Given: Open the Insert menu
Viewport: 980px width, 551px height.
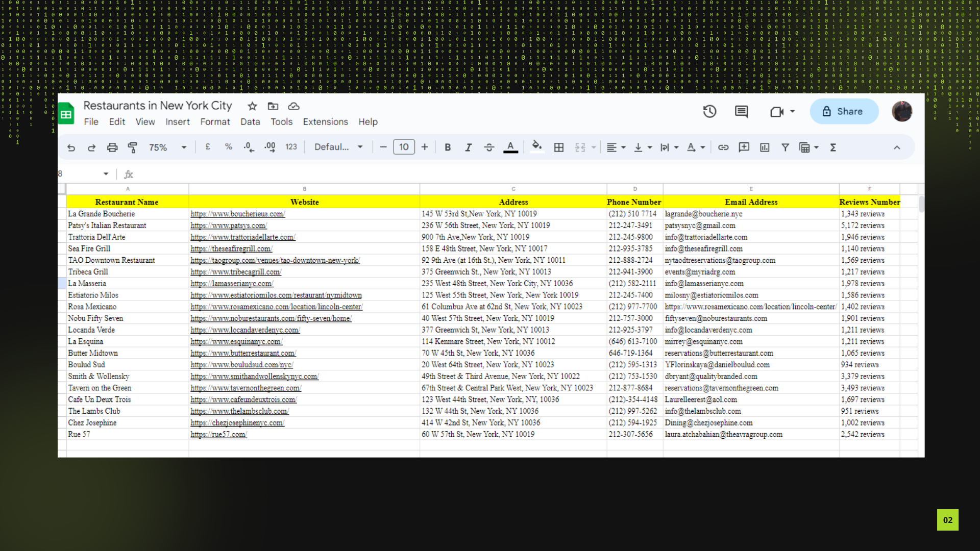Looking at the screenshot, I should tap(178, 122).
